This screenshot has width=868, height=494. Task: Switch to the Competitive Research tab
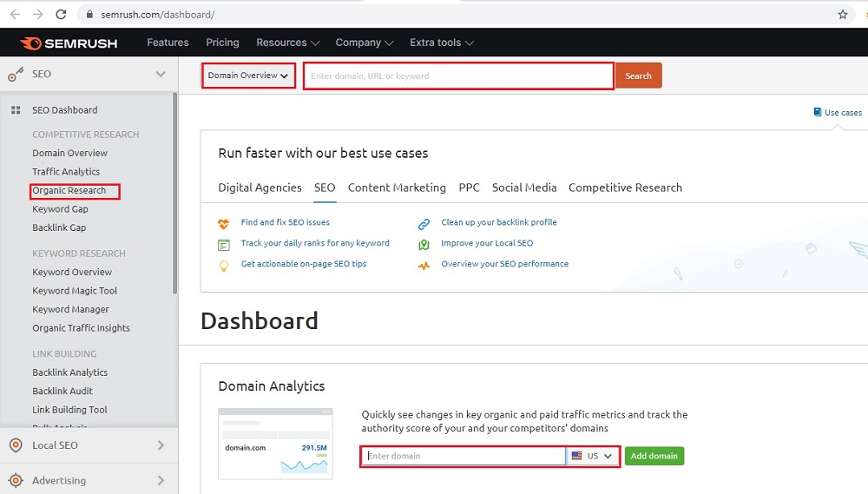(625, 188)
